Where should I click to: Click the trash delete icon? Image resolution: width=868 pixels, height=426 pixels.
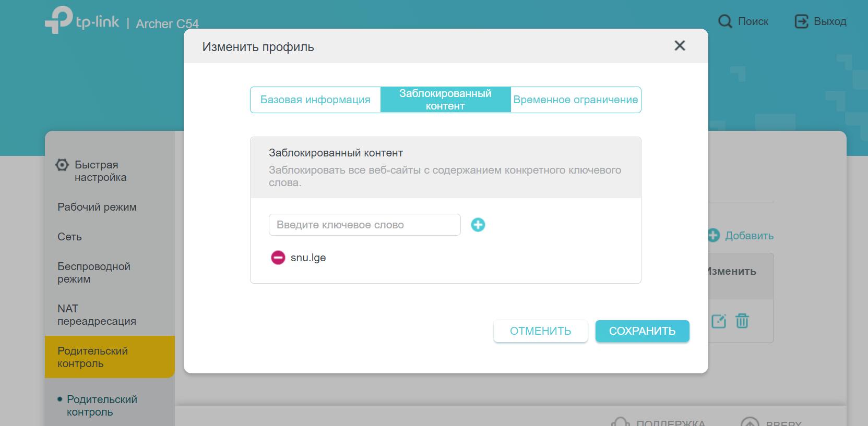[742, 321]
